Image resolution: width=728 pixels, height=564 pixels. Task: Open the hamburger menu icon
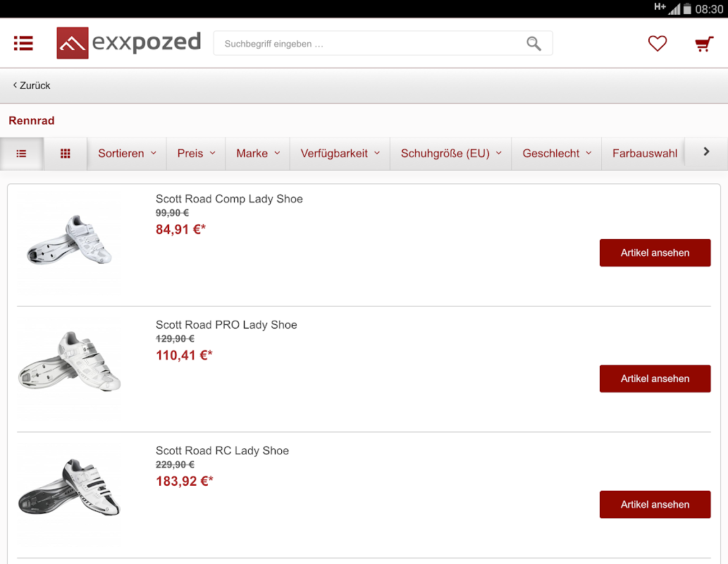[x=23, y=44]
